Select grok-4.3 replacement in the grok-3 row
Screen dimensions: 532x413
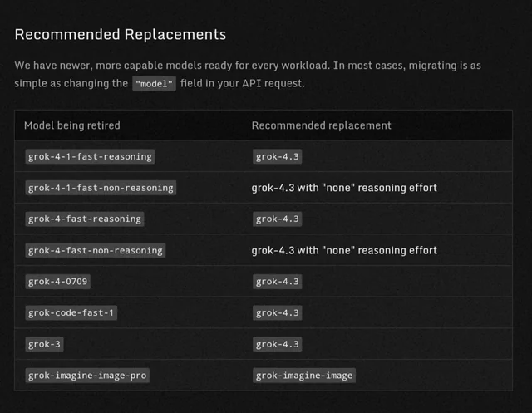click(277, 344)
